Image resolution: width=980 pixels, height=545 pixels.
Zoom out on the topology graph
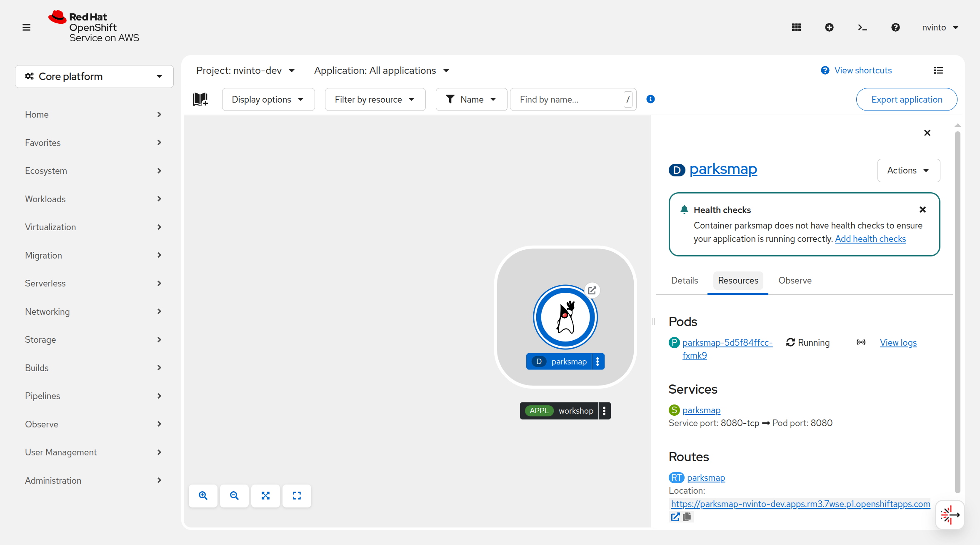coord(234,496)
